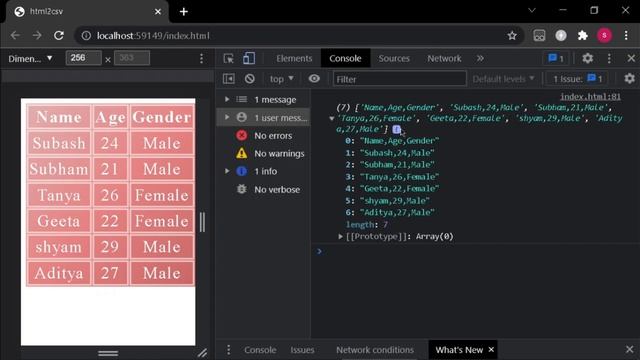Open the Dimensions dropdown
Viewport: 640px width, 360px height.
[x=30, y=58]
